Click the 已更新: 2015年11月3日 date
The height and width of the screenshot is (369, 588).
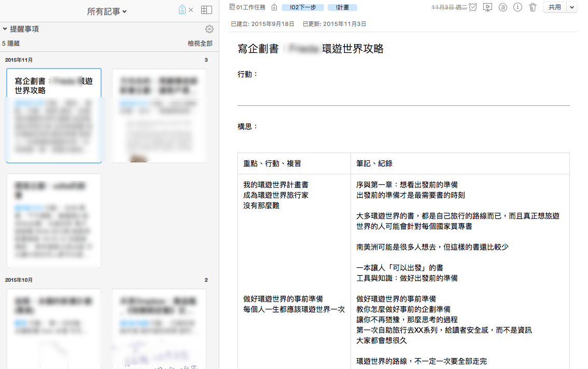coord(334,24)
